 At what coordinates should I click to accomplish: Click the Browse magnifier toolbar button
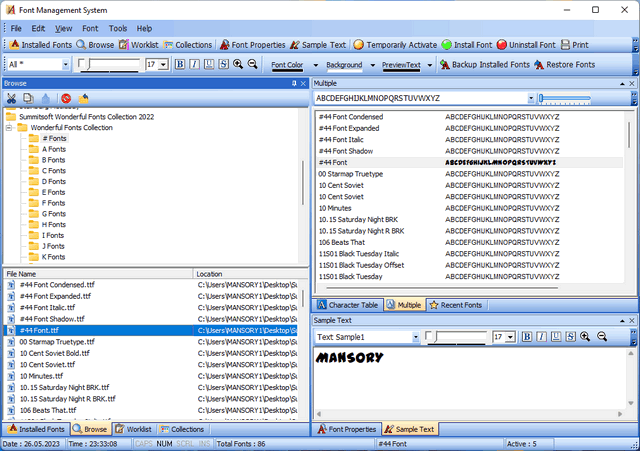point(96,45)
